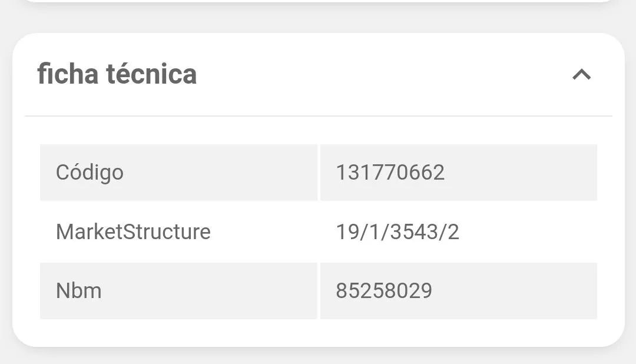Click blank space right of Nbm label
636x364 pixels.
[212, 291]
